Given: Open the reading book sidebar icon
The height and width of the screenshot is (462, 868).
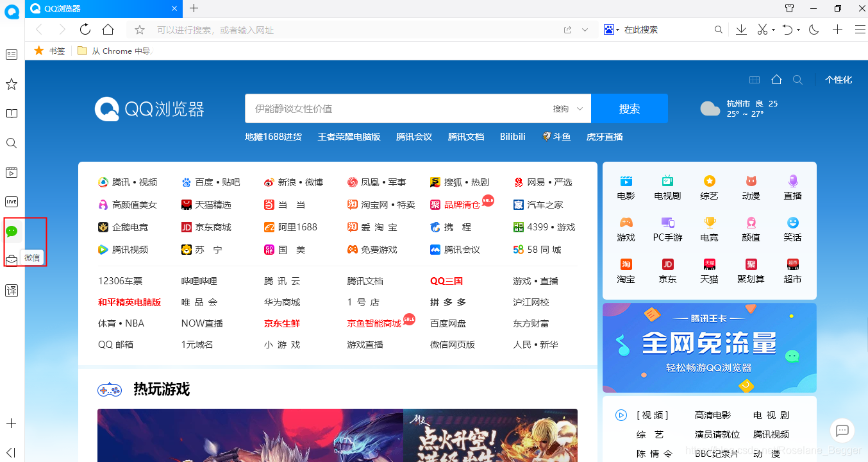Looking at the screenshot, I should tap(12, 114).
